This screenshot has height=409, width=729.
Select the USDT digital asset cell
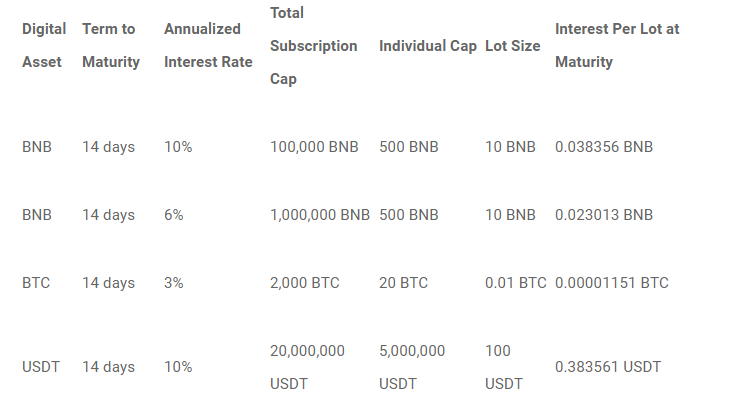tap(41, 367)
